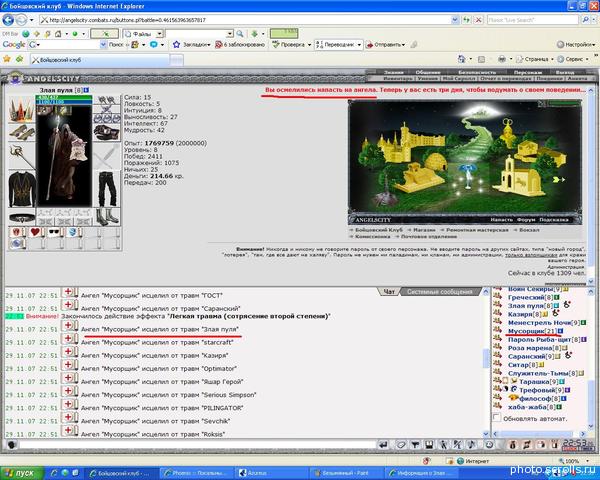
Task: Click the staff weapon slot icon
Action: coord(21,156)
